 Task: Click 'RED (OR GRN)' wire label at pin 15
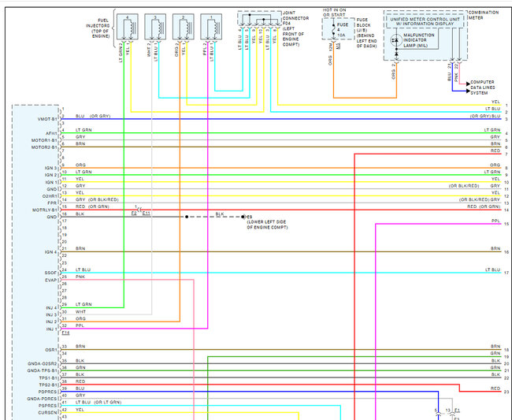coord(92,206)
